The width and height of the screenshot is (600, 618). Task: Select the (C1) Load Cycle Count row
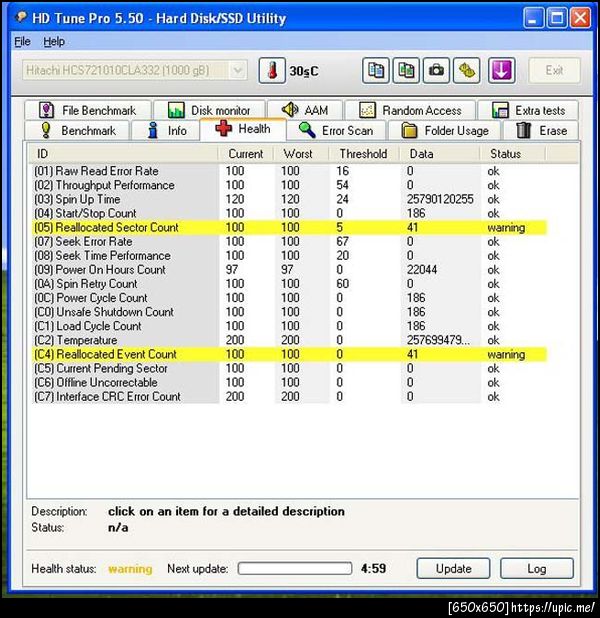click(290, 326)
